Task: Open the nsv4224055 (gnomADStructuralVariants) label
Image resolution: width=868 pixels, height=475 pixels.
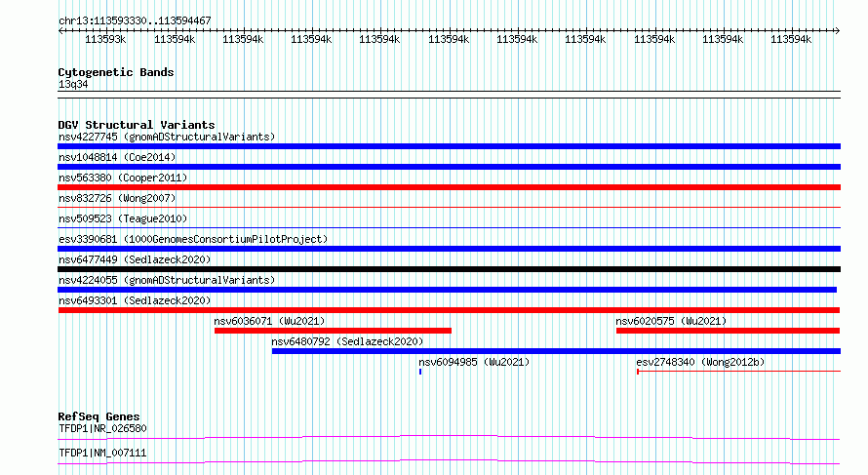Action: click(x=167, y=280)
